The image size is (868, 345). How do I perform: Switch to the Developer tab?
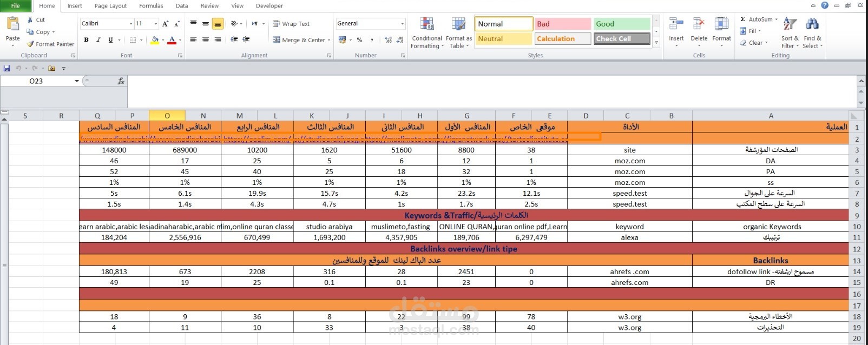coord(269,6)
